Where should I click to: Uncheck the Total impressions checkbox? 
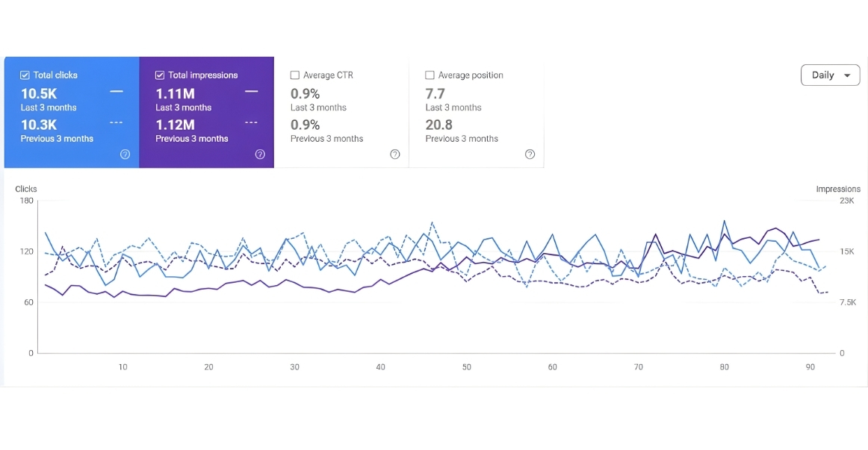click(x=160, y=75)
